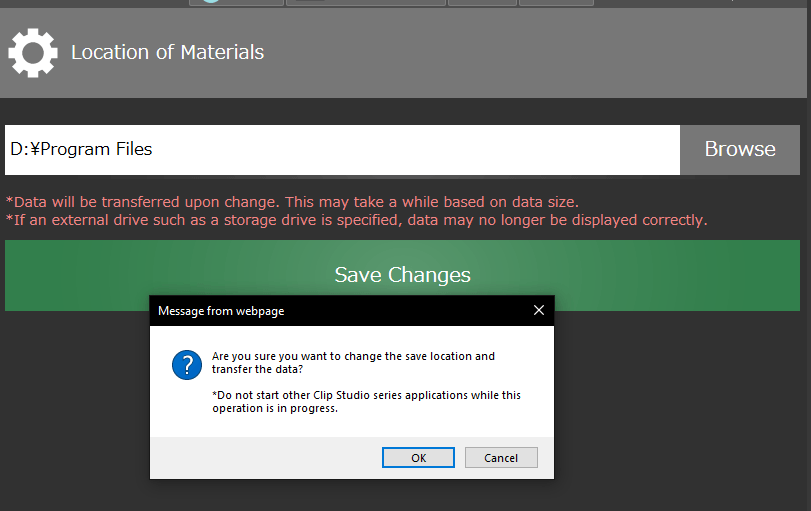Viewport: 811px width, 511px height.
Task: Select the widest tab in the top strip
Action: 365,2
